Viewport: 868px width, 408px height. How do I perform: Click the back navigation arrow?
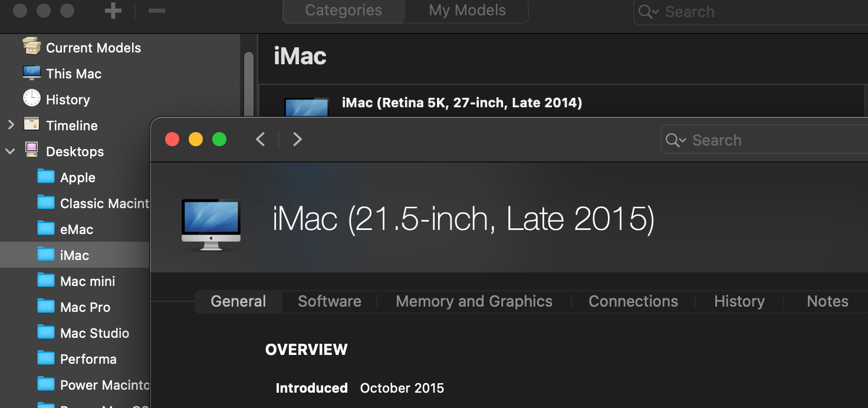(x=260, y=139)
